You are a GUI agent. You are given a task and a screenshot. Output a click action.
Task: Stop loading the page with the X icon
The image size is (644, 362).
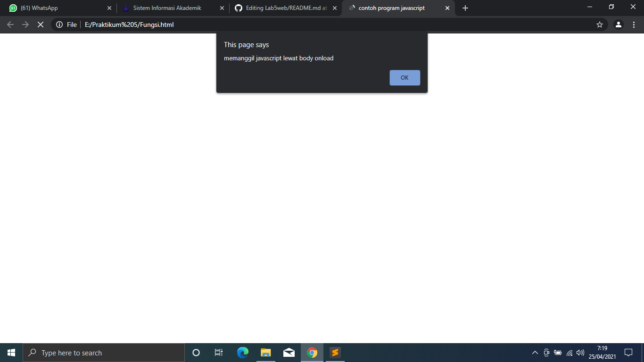click(x=40, y=24)
